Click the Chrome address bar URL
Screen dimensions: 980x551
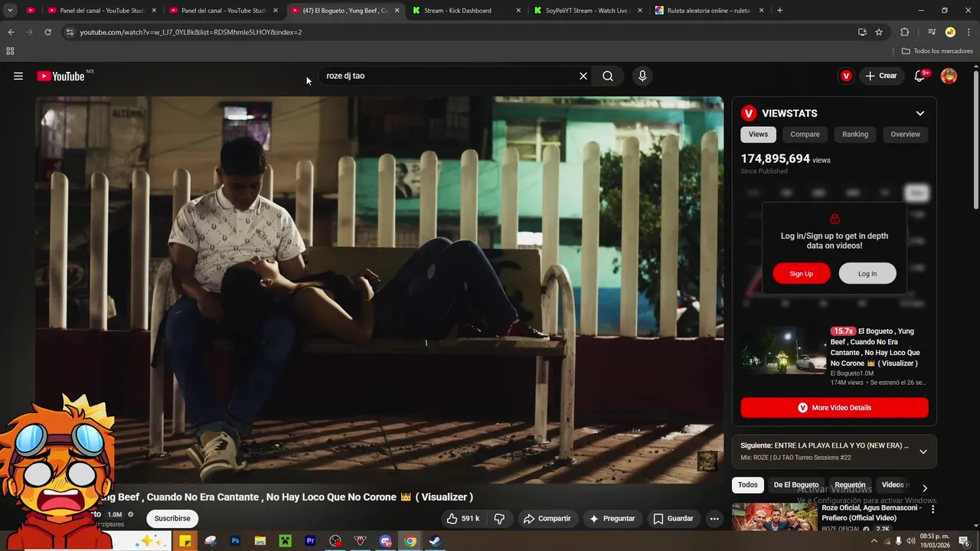pyautogui.click(x=191, y=32)
